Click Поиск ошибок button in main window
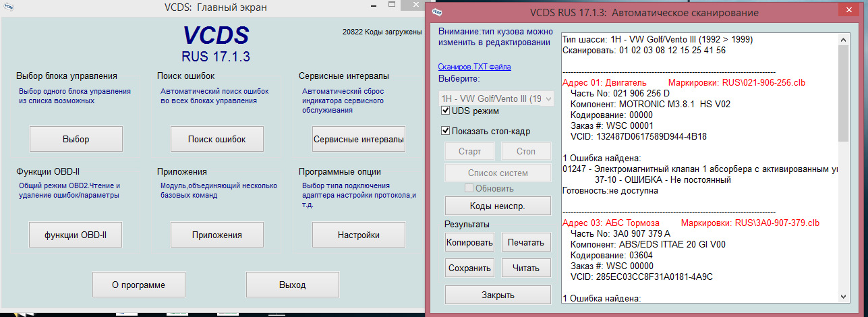The image size is (868, 317). pyautogui.click(x=216, y=139)
